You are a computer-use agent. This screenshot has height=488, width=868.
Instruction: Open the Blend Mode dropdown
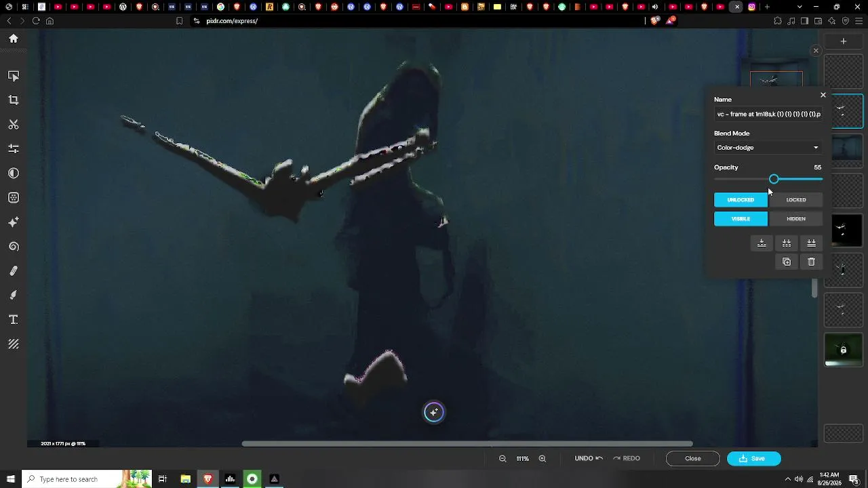click(768, 148)
